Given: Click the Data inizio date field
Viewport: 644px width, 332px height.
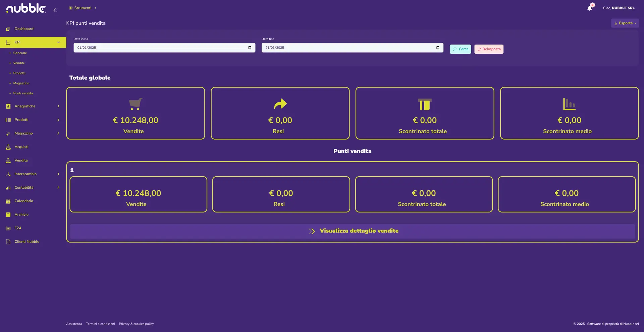Looking at the screenshot, I should coord(164,48).
